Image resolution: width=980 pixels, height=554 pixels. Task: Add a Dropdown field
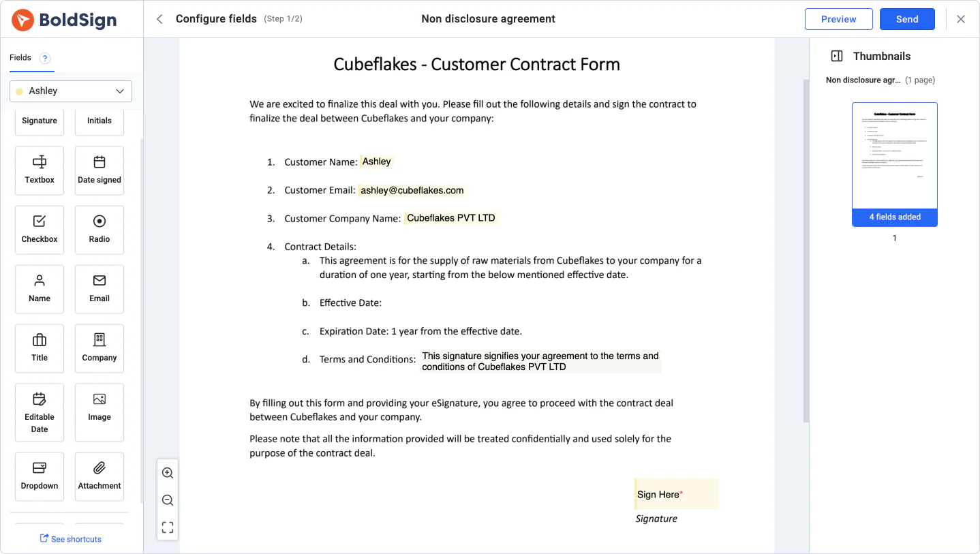pyautogui.click(x=39, y=476)
